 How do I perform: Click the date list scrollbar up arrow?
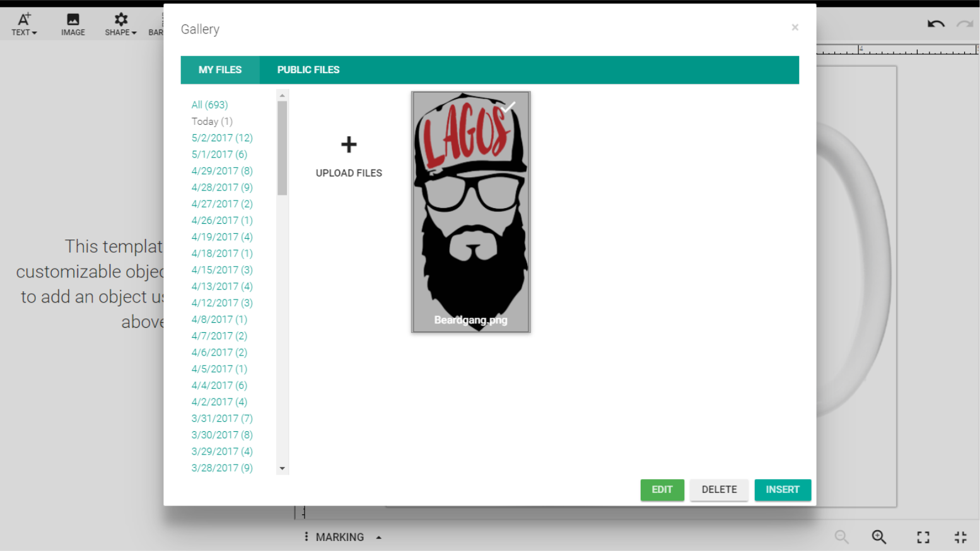tap(283, 95)
